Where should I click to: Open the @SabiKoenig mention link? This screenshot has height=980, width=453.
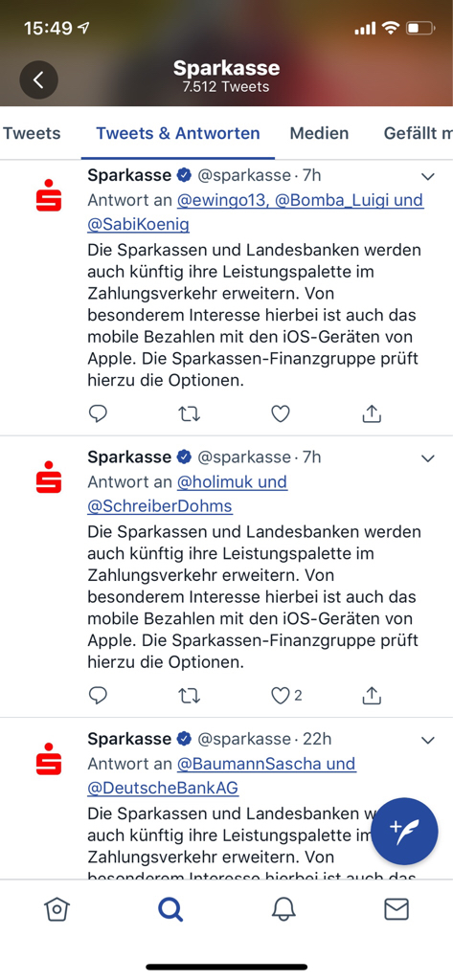(x=138, y=224)
